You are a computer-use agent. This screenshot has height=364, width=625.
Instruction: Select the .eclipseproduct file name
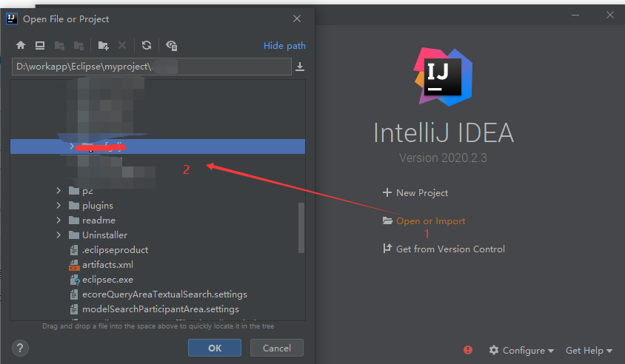pos(116,250)
